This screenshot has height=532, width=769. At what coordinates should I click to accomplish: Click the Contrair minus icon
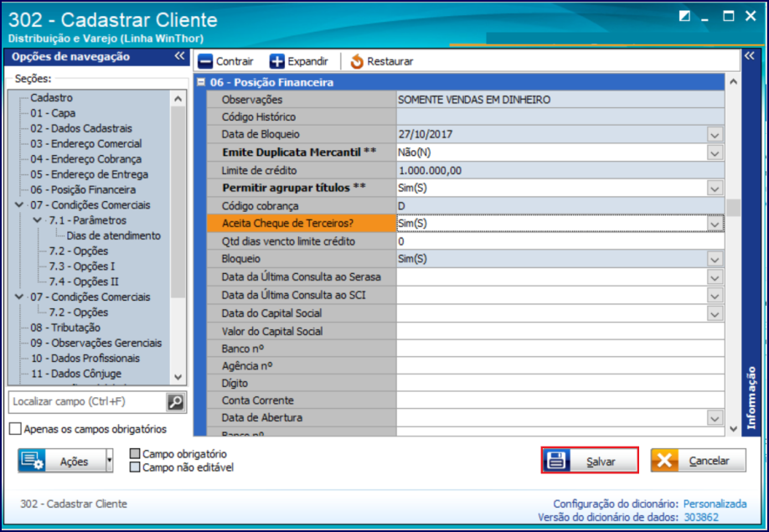pyautogui.click(x=205, y=62)
